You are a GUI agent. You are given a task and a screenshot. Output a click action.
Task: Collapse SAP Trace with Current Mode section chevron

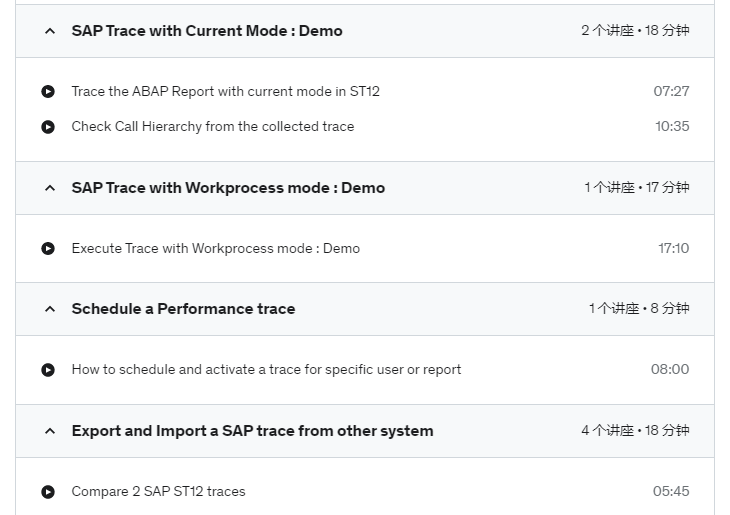50,31
